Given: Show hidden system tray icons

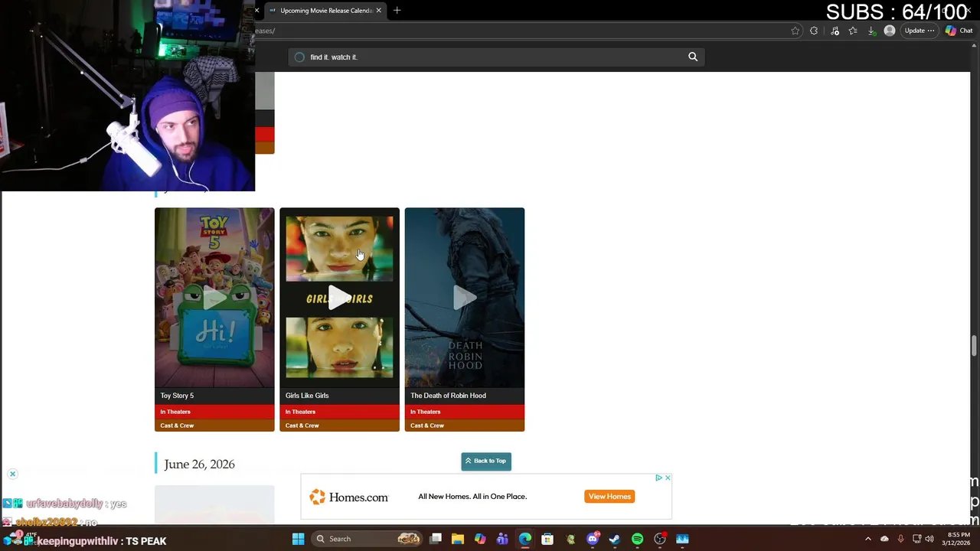Looking at the screenshot, I should [x=867, y=539].
